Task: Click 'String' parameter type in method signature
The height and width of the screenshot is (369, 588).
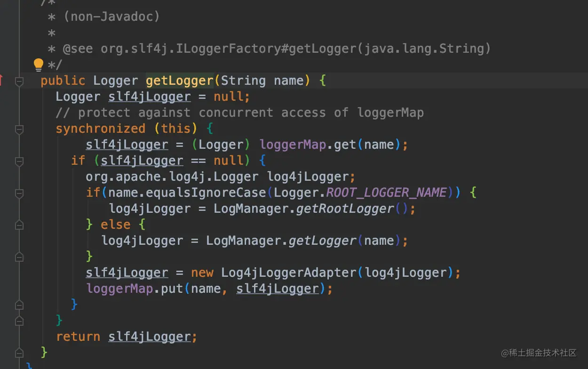Action: pyautogui.click(x=244, y=80)
